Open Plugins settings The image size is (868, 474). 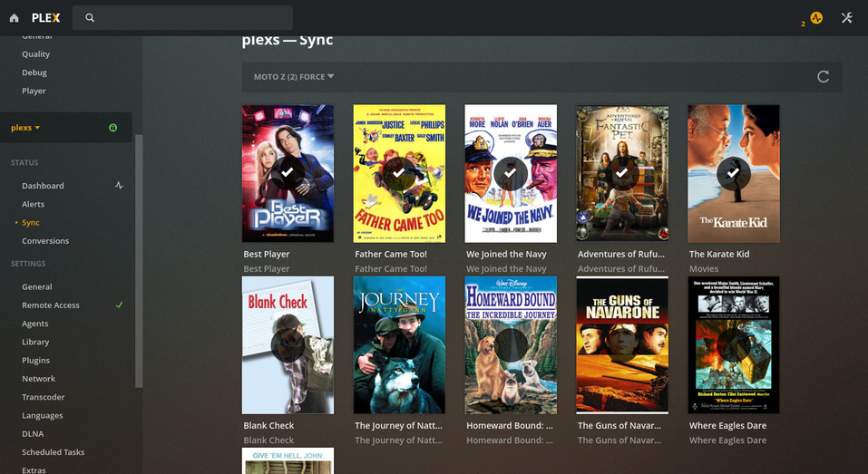click(x=36, y=360)
